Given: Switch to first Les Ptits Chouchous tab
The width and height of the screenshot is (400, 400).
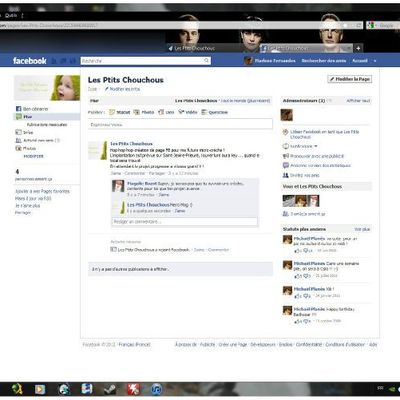Looking at the screenshot, I should [x=212, y=48].
